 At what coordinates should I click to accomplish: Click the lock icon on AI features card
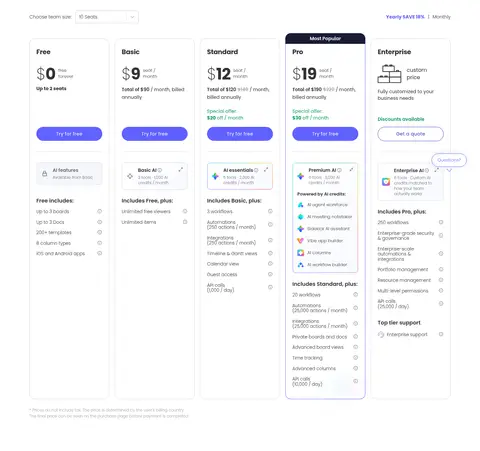point(44,174)
